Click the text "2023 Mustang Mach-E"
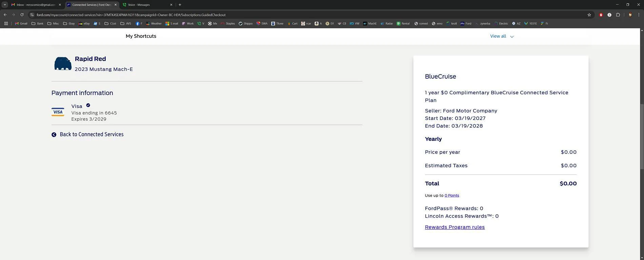 (104, 69)
